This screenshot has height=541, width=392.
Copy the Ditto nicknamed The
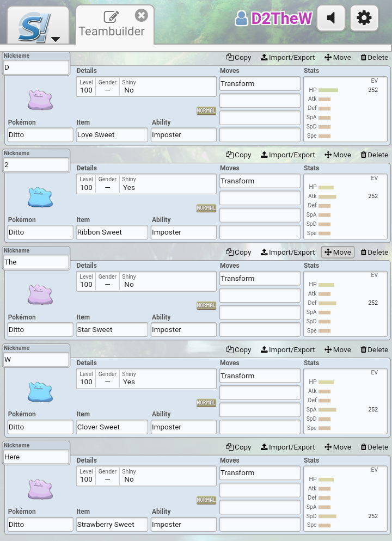point(238,252)
